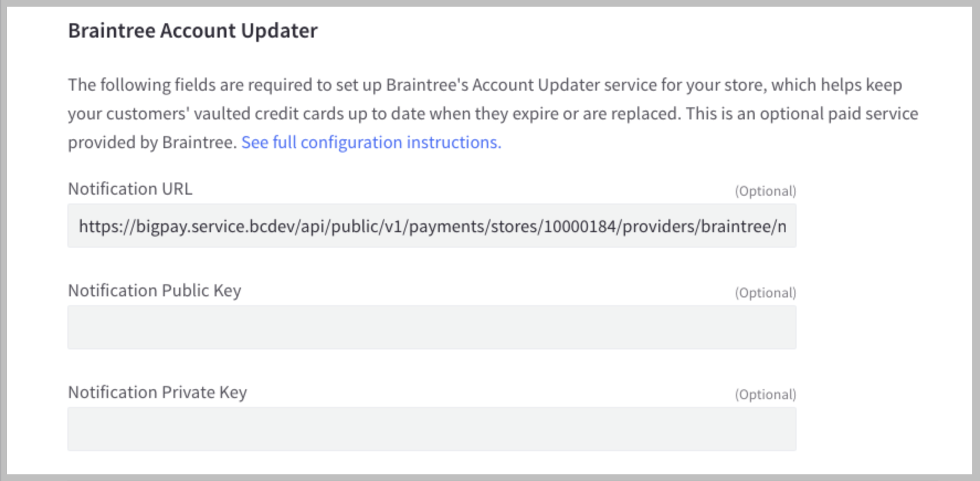Open Braintree's setup instructions hyperlink
Image resolution: width=980 pixels, height=481 pixels.
371,142
